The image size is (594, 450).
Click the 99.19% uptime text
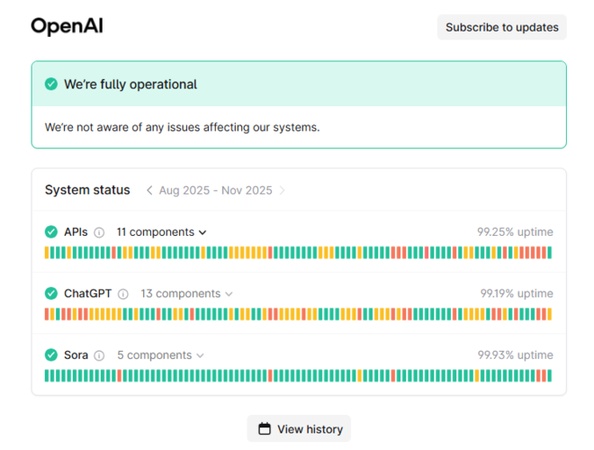[x=516, y=294]
